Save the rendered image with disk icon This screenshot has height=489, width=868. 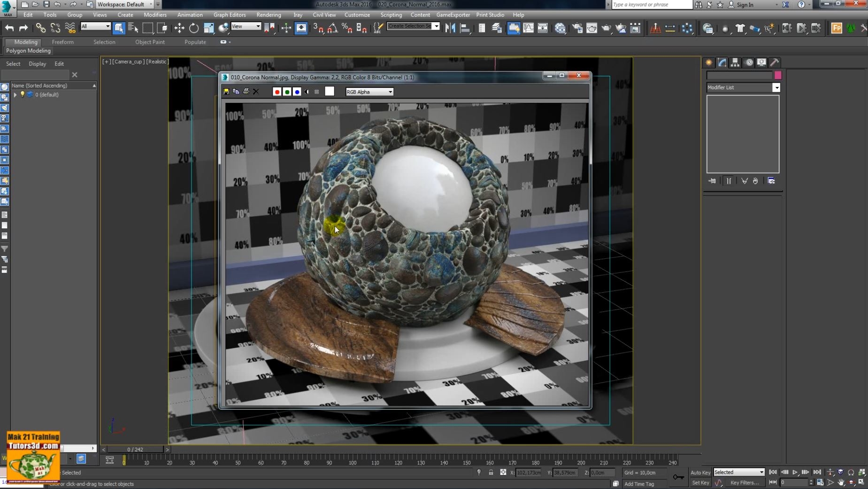coord(226,92)
